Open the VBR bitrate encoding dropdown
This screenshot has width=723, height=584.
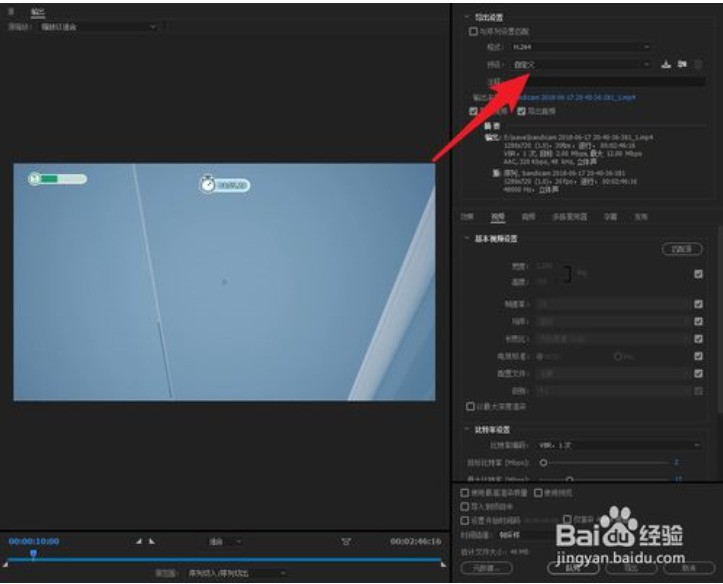coord(617,444)
